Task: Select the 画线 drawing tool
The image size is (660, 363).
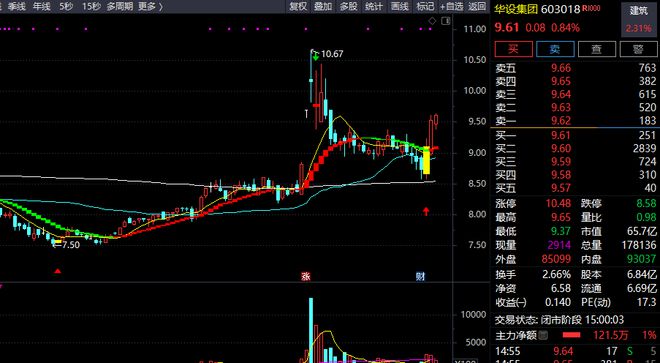Action: pyautogui.click(x=399, y=6)
